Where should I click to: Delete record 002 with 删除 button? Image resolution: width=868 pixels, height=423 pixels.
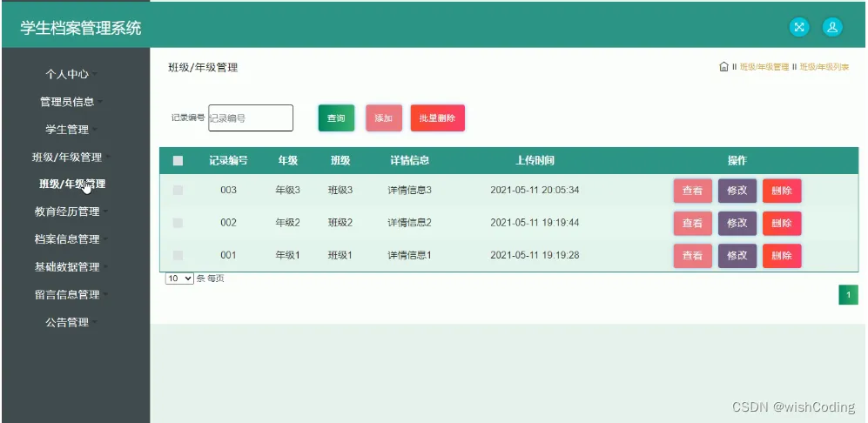(x=782, y=223)
